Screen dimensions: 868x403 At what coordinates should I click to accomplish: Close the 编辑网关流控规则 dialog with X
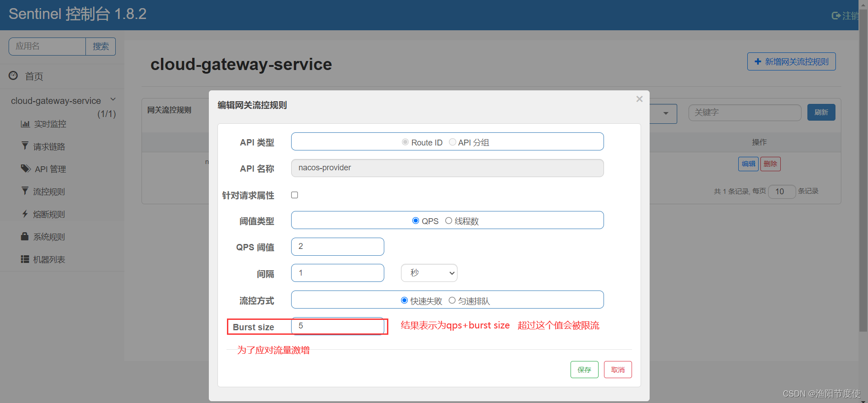tap(639, 99)
